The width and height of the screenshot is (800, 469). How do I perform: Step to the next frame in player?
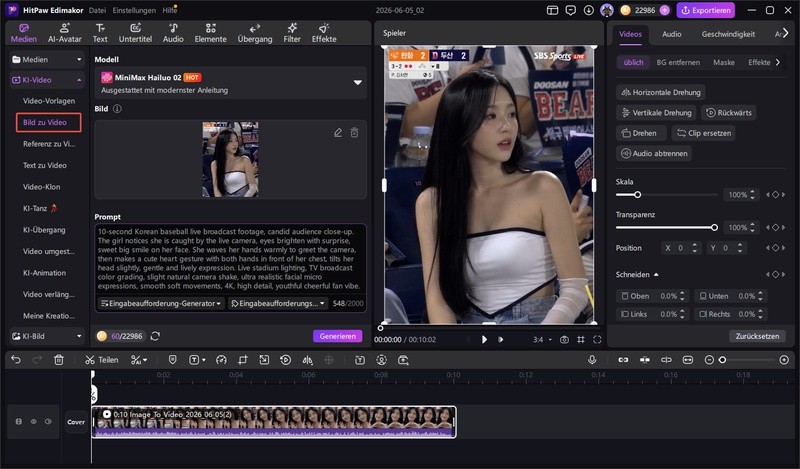coord(501,339)
